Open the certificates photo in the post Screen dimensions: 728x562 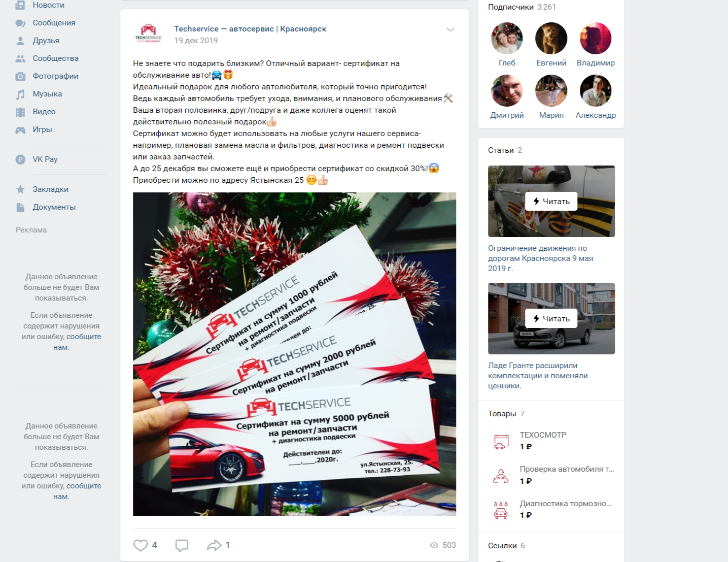294,354
